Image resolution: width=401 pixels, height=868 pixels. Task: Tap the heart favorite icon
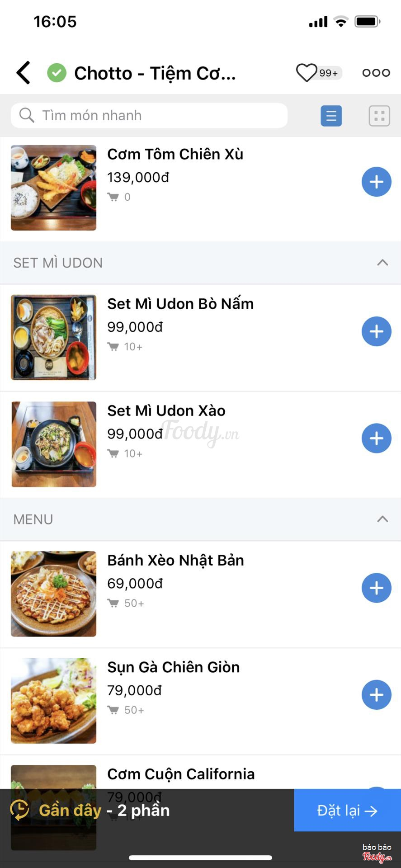[307, 73]
